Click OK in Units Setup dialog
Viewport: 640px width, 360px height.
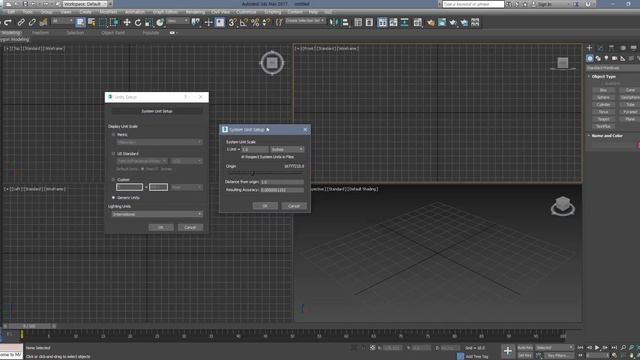coord(161,227)
